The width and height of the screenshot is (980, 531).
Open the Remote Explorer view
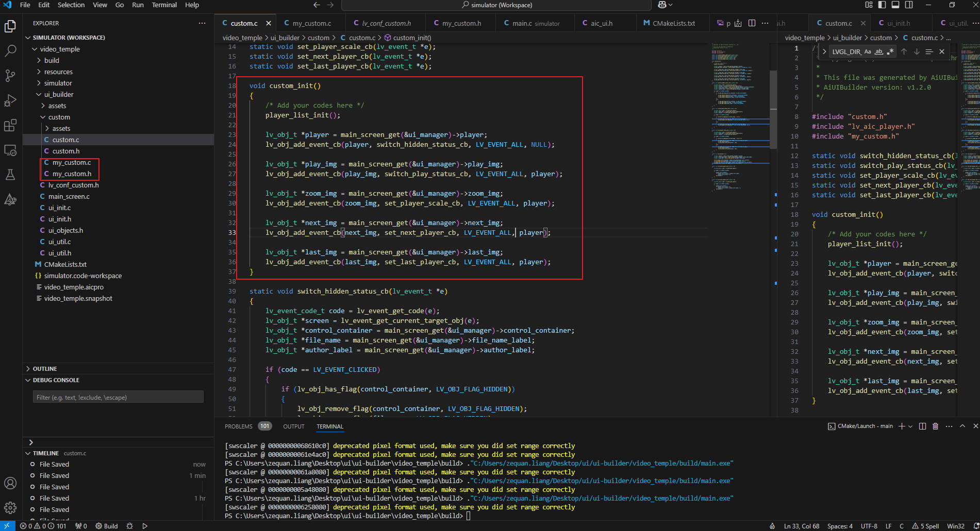[x=10, y=150]
